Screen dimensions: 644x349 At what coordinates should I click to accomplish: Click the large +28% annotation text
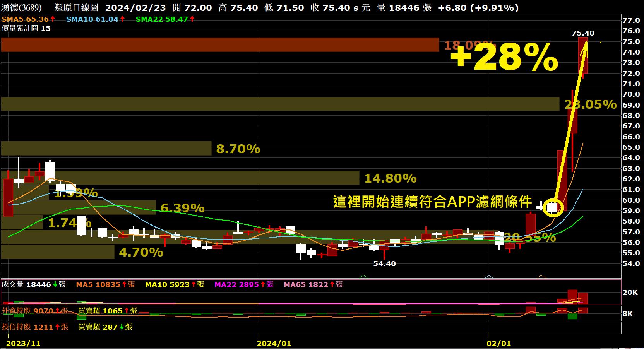pyautogui.click(x=504, y=58)
